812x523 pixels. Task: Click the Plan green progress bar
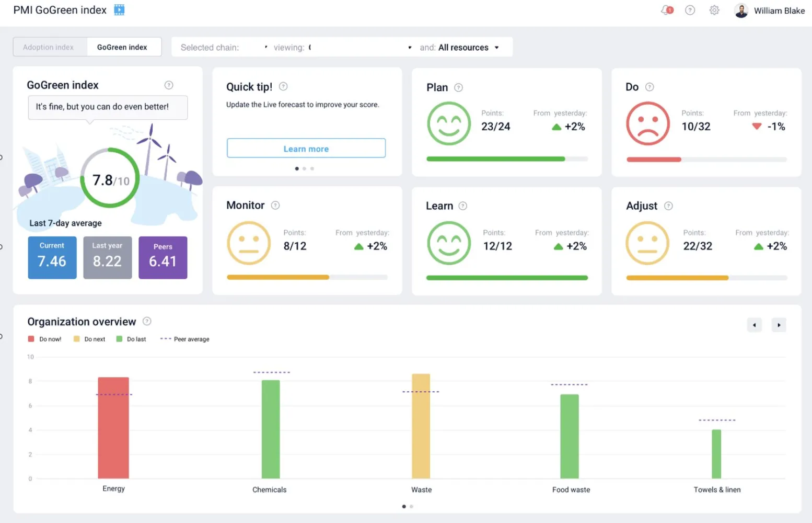(495, 158)
